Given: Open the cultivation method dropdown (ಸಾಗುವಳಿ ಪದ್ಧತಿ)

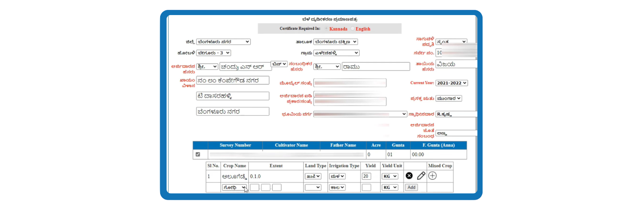Looking at the screenshot, I should (x=451, y=42).
